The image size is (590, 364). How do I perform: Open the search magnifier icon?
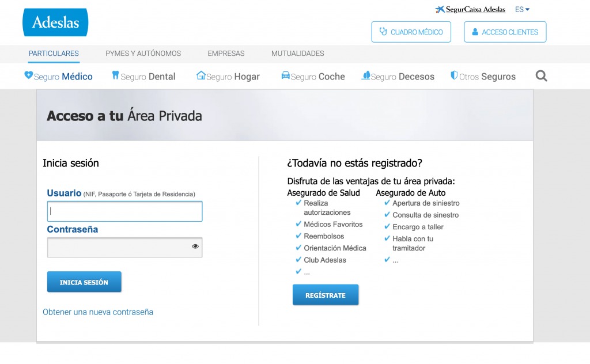point(541,76)
